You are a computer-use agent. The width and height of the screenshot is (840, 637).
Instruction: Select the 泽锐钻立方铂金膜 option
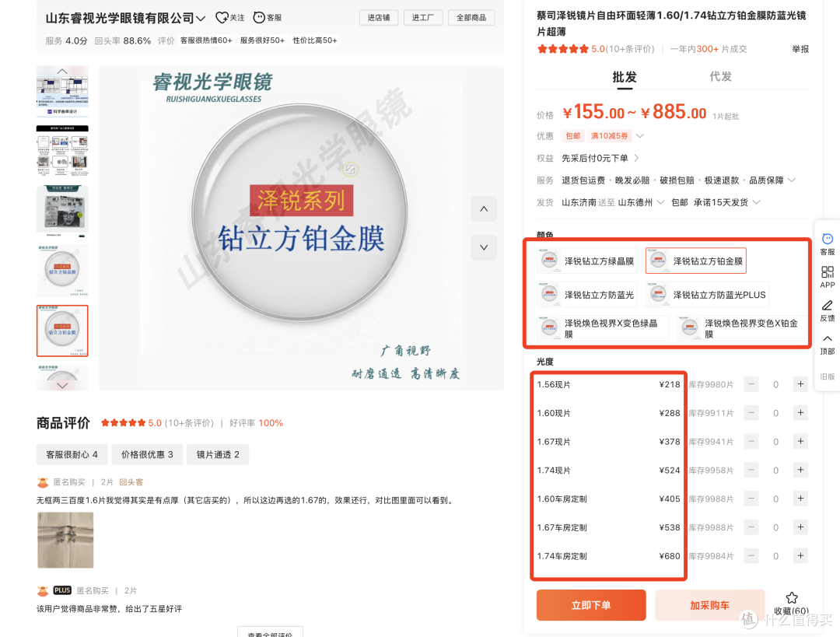(x=696, y=261)
